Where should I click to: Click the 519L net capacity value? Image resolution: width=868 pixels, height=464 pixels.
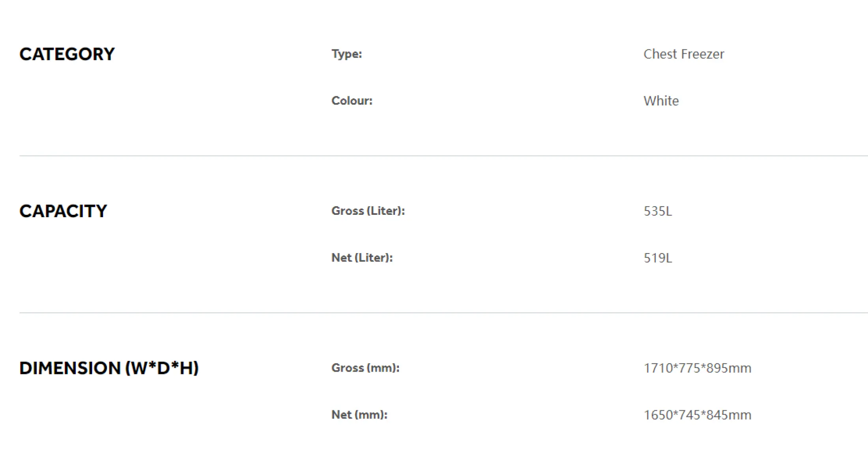click(x=658, y=258)
